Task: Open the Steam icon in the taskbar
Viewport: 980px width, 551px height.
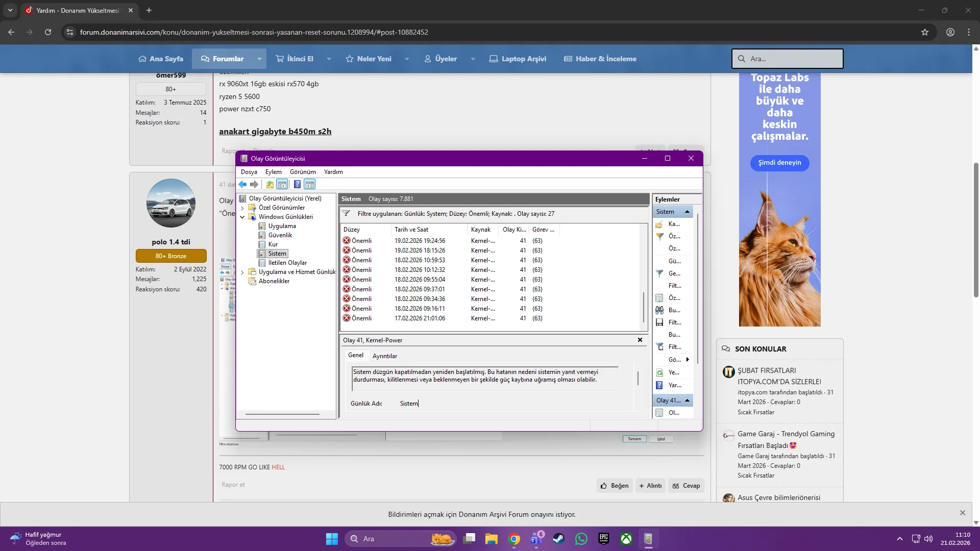Action: pyautogui.click(x=559, y=539)
